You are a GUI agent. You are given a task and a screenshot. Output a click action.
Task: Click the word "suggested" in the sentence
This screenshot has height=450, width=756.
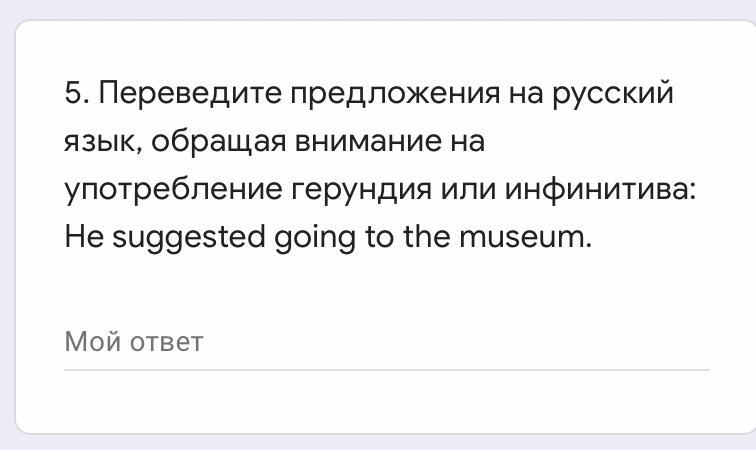pyautogui.click(x=189, y=238)
